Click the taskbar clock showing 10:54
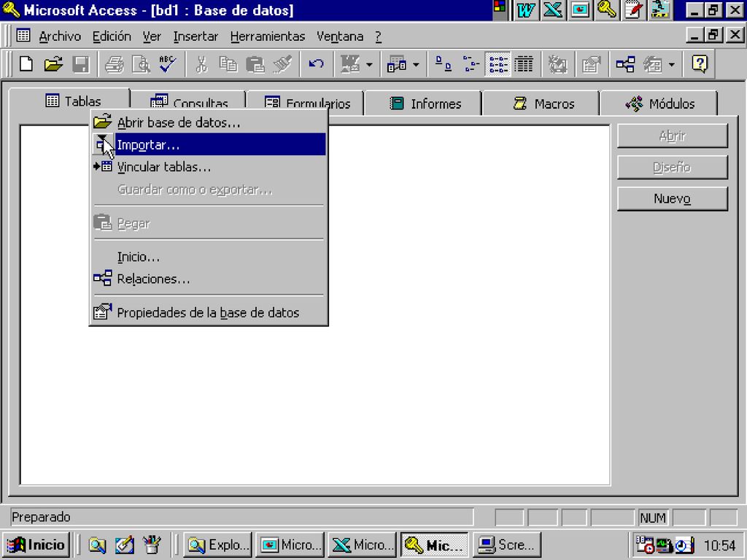747x560 pixels. pos(719,545)
